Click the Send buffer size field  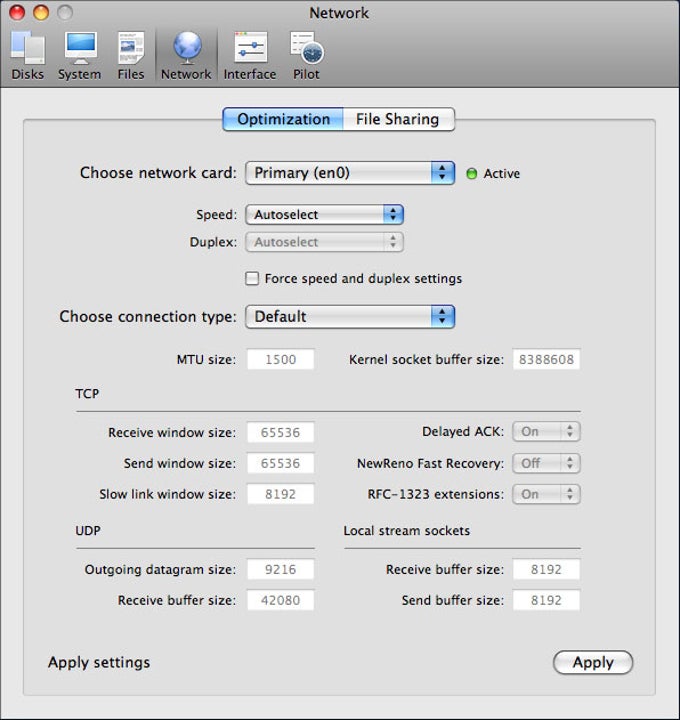546,600
